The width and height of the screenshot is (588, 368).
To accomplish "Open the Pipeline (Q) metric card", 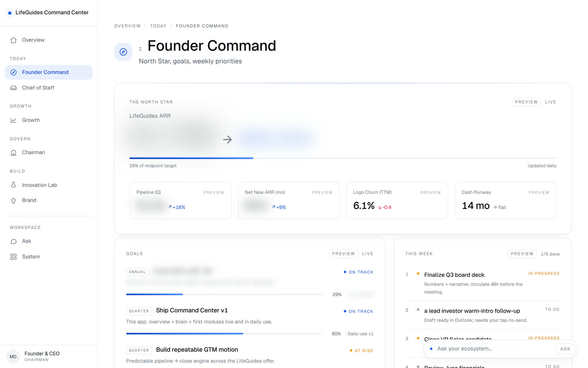I will 180,201.
